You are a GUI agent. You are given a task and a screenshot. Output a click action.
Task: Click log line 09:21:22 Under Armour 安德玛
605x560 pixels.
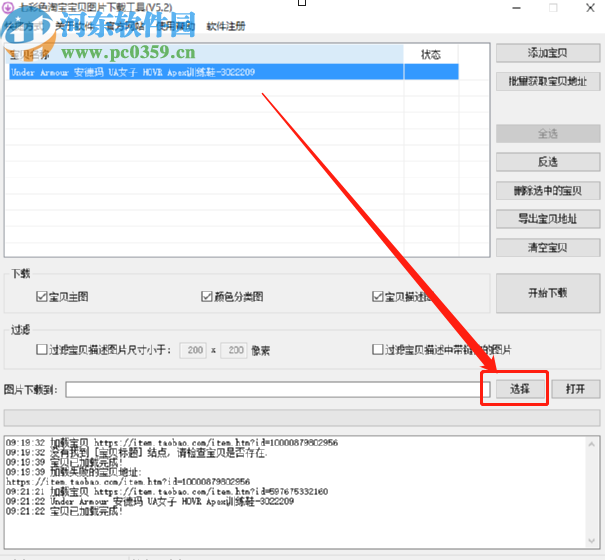(x=150, y=501)
